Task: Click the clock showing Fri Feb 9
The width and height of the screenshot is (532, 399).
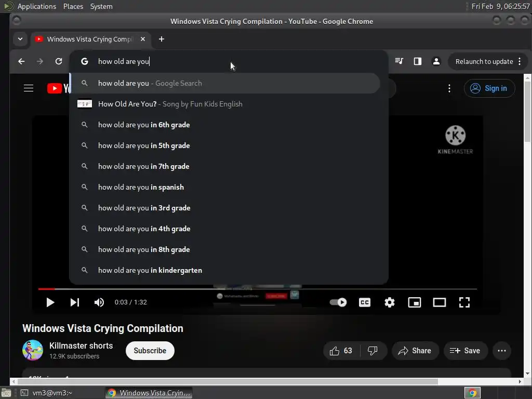Action: coord(500,6)
